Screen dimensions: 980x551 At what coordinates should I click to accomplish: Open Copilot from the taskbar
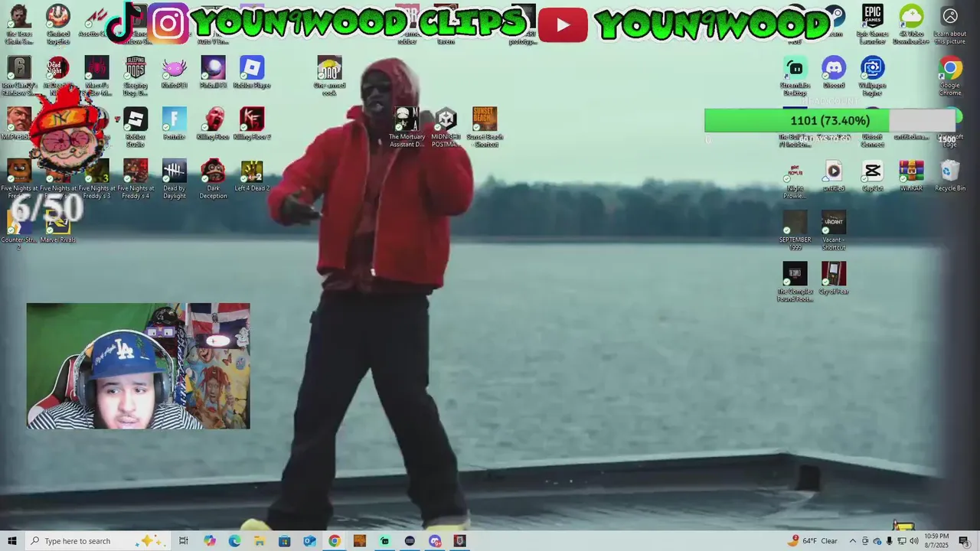[x=210, y=541]
